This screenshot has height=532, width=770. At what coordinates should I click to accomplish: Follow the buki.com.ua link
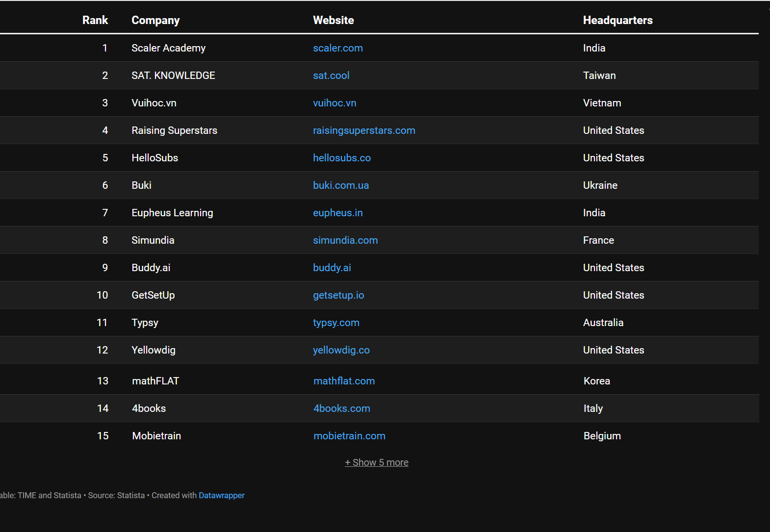(x=341, y=185)
